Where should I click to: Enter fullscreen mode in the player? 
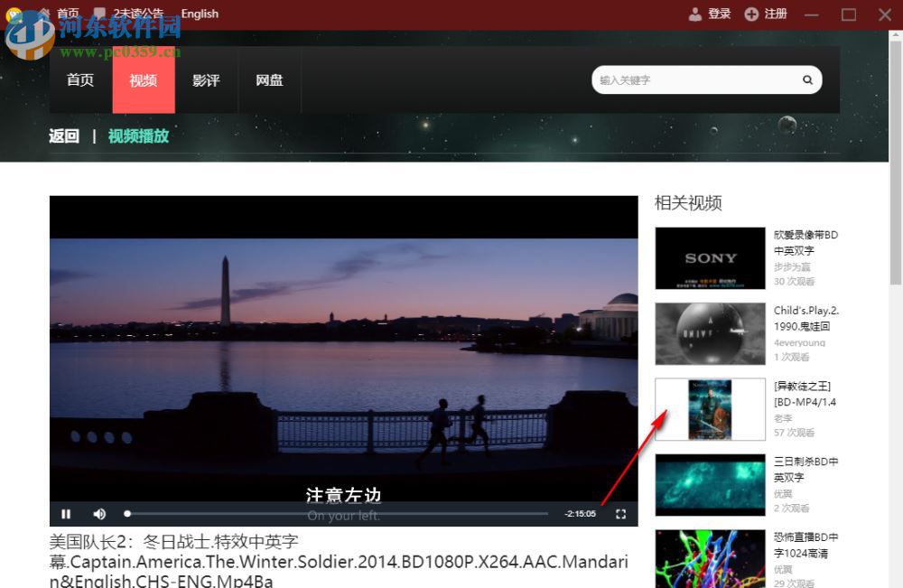tap(621, 514)
